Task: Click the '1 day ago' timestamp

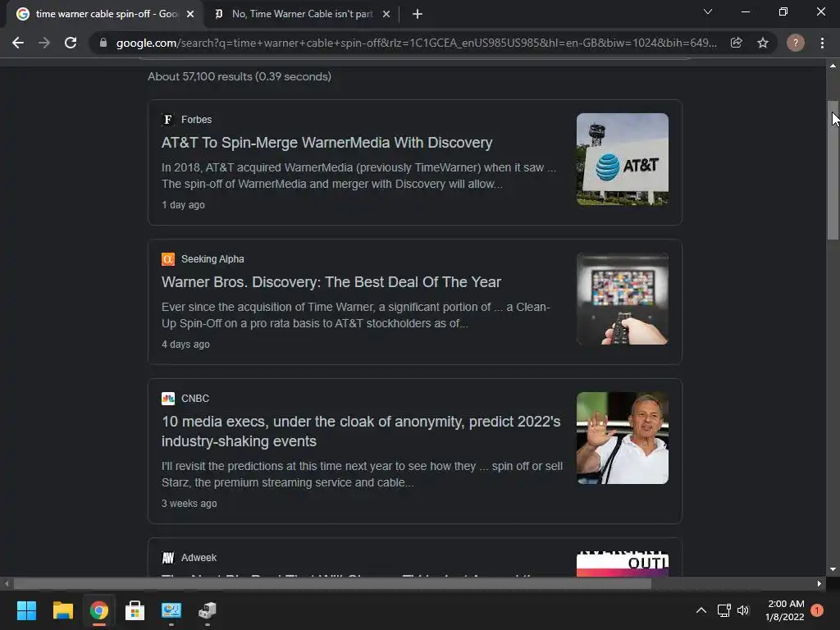Action: pyautogui.click(x=183, y=204)
